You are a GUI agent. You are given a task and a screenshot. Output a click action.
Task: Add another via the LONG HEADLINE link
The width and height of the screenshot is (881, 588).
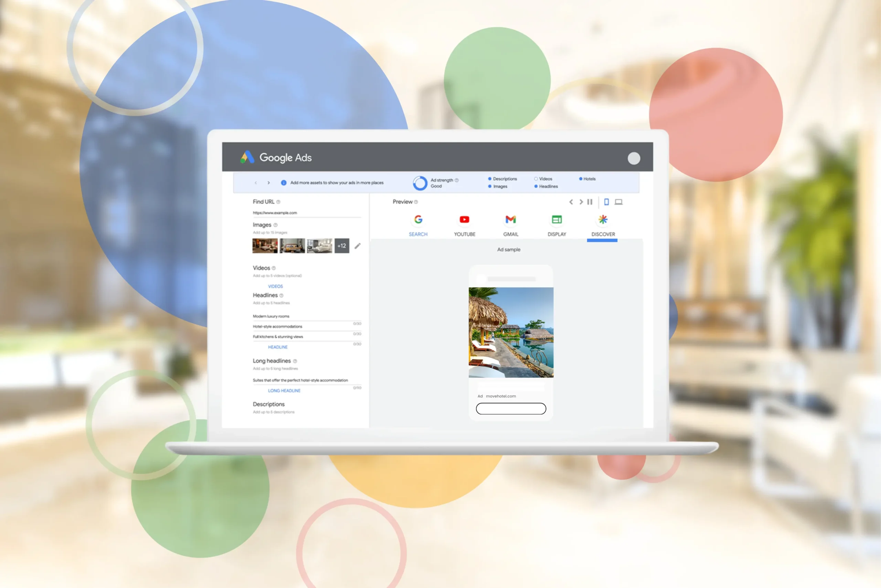[x=284, y=390]
